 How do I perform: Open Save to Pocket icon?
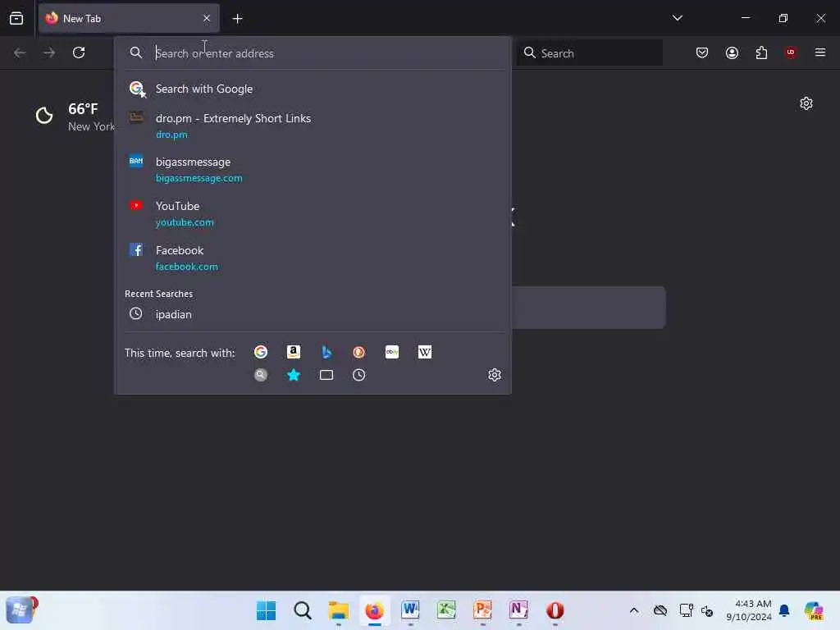702,52
